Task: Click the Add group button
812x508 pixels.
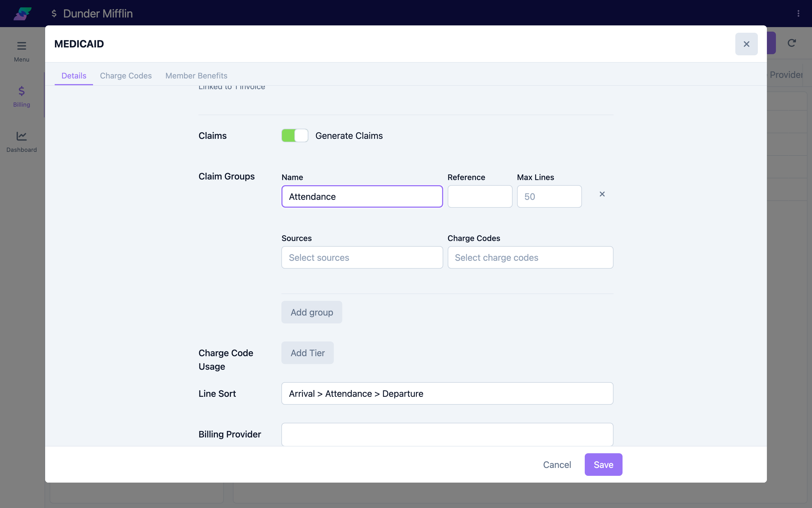Action: [x=312, y=312]
